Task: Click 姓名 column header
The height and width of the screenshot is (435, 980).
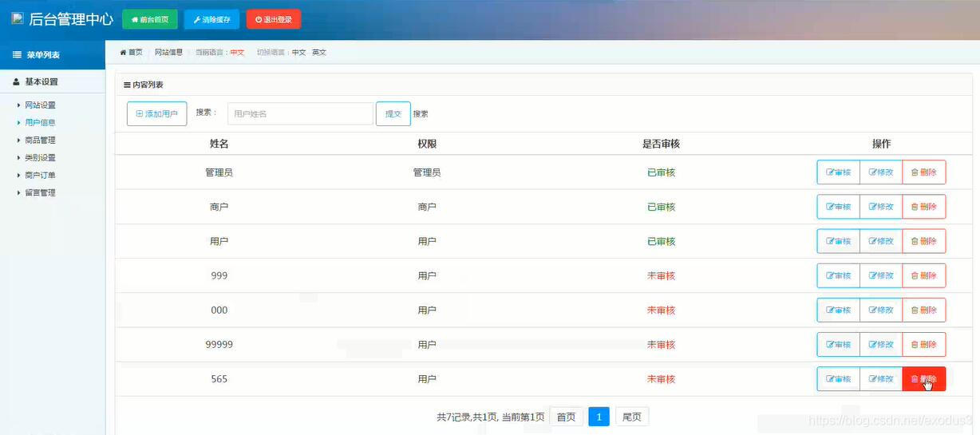Action: pos(219,144)
